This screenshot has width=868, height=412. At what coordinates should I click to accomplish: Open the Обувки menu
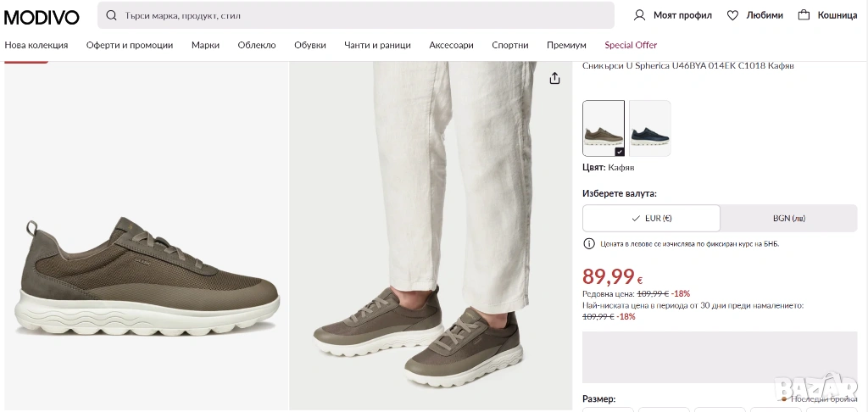(x=310, y=46)
